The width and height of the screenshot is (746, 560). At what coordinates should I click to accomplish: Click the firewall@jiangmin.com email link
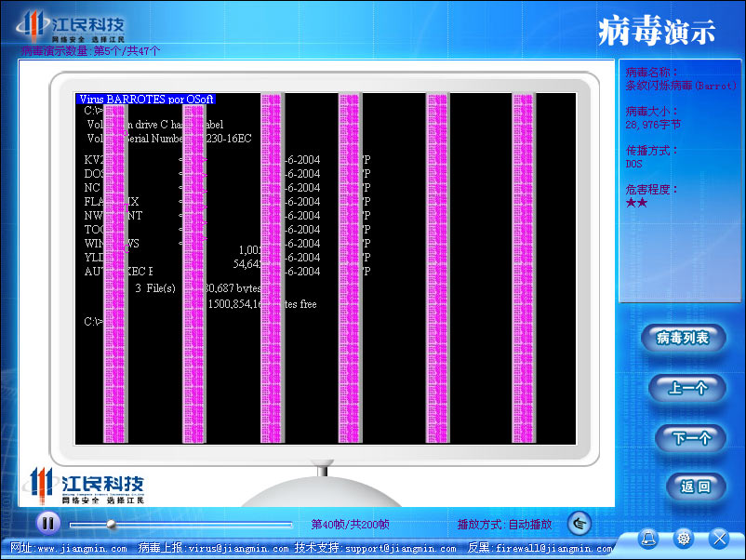(553, 549)
